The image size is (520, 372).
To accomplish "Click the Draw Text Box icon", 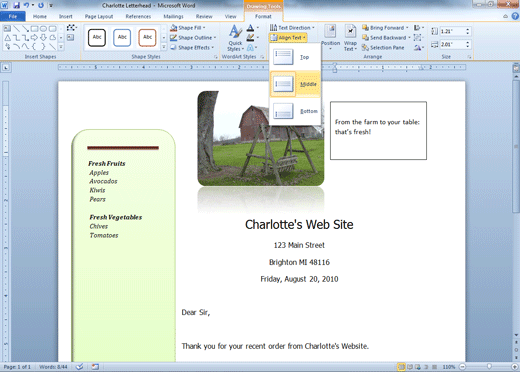I will 70,38.
